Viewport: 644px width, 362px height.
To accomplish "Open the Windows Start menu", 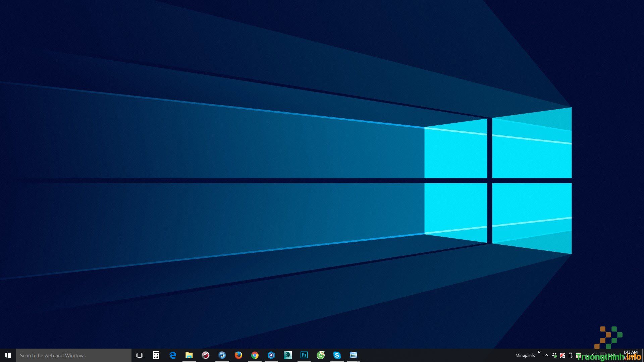I will pos(8,355).
